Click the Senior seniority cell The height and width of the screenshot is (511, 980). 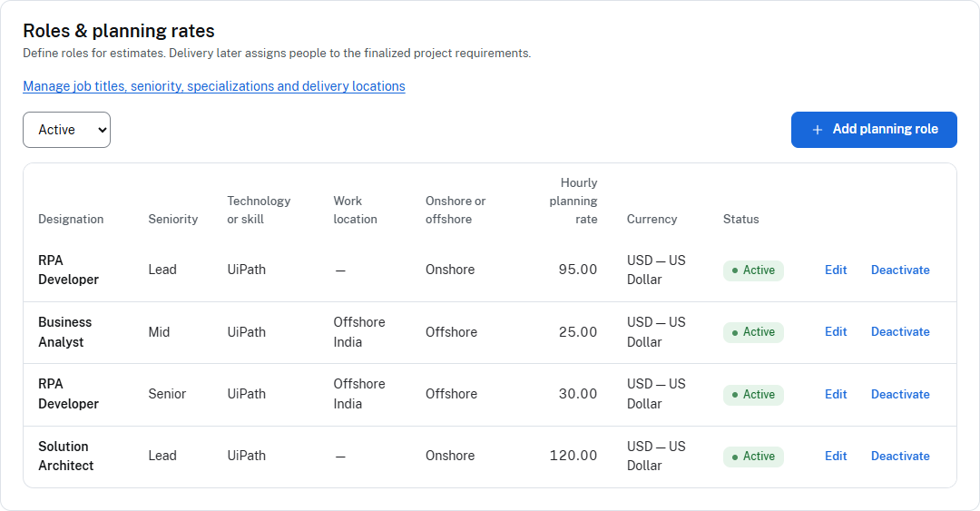167,395
